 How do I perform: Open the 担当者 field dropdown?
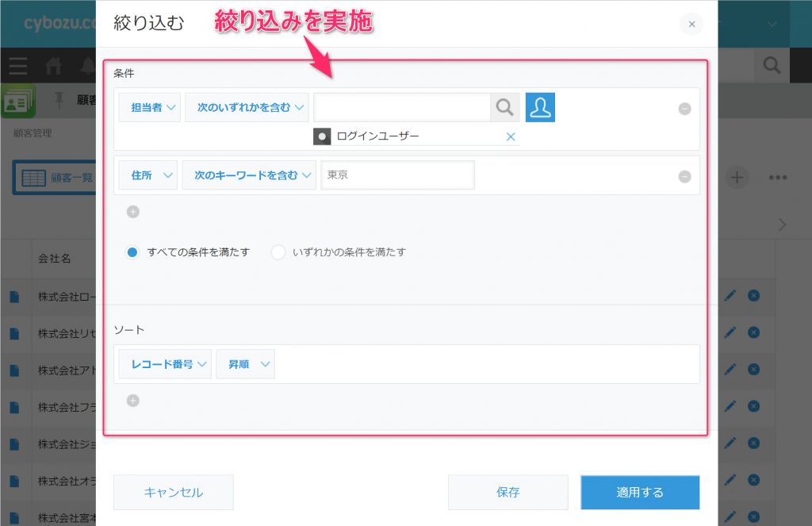pyautogui.click(x=150, y=107)
